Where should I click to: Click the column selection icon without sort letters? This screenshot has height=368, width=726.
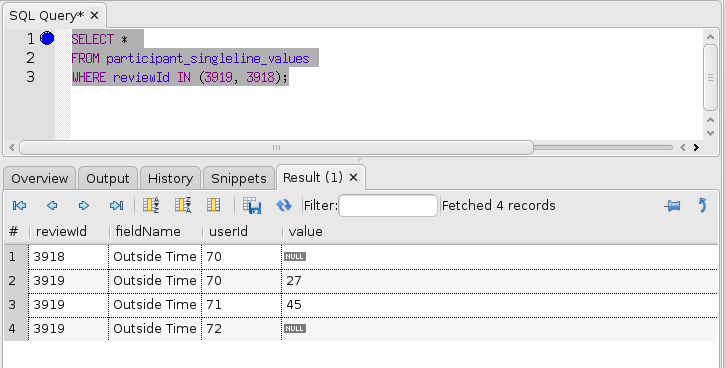click(213, 205)
